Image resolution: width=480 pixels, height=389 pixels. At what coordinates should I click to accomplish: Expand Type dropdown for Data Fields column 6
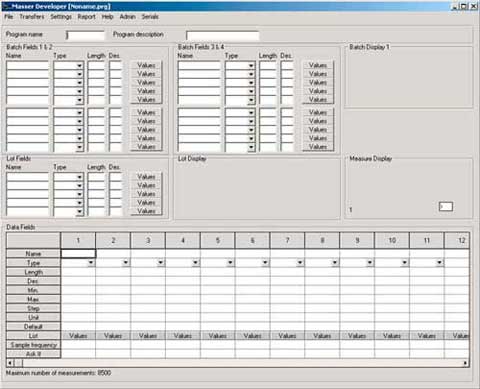point(265,263)
